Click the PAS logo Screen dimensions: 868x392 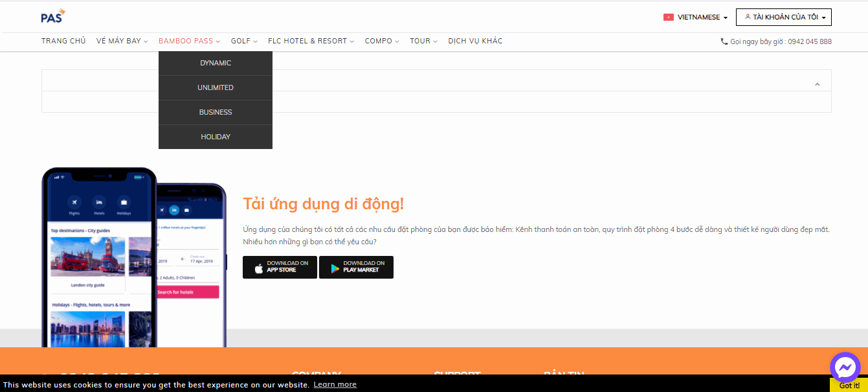pos(53,16)
